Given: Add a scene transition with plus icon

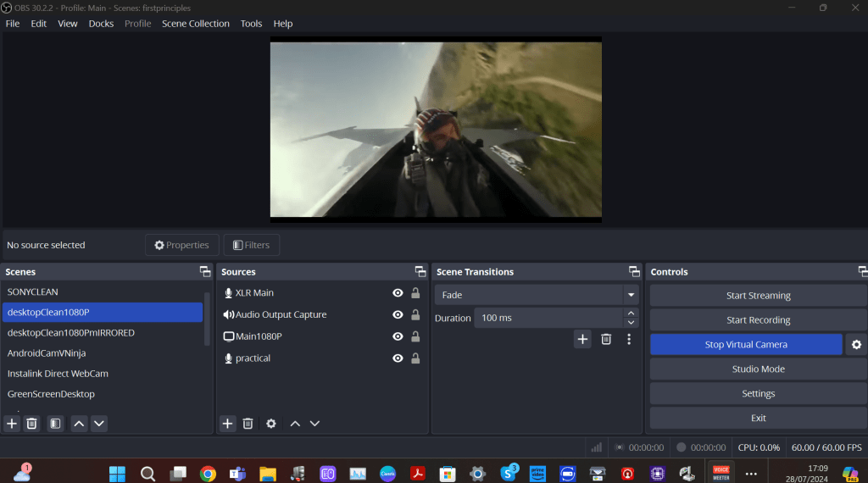Looking at the screenshot, I should (582, 339).
